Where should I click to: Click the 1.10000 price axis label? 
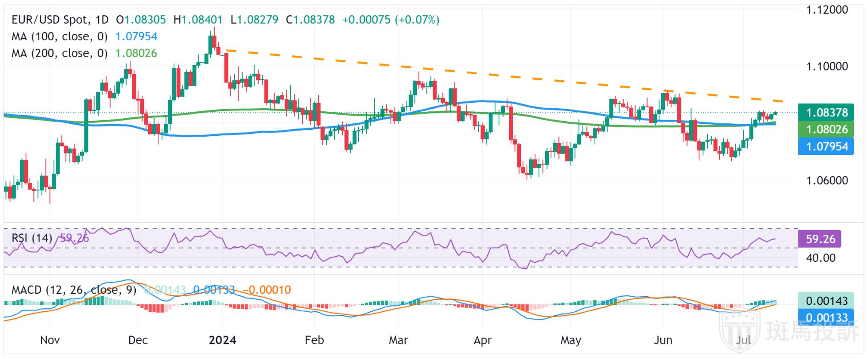(827, 66)
